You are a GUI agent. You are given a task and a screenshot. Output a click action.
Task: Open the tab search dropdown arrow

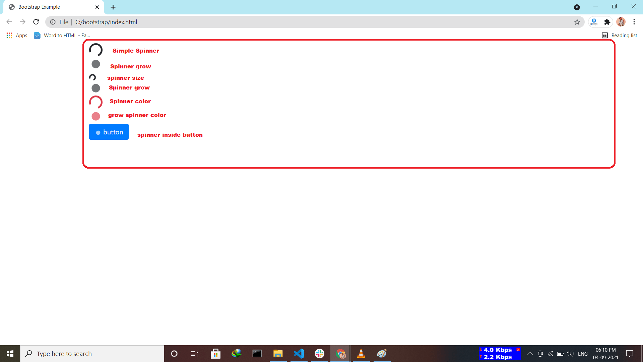click(x=577, y=7)
